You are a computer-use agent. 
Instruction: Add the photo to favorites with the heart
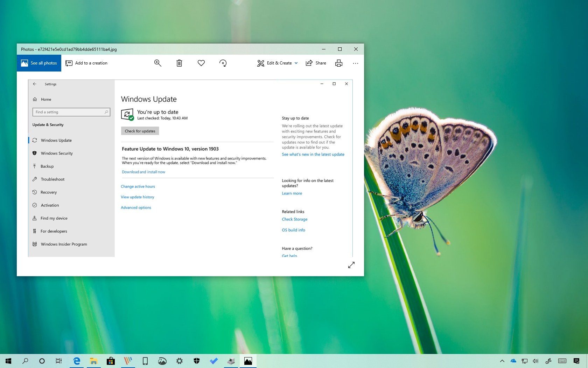tap(201, 63)
